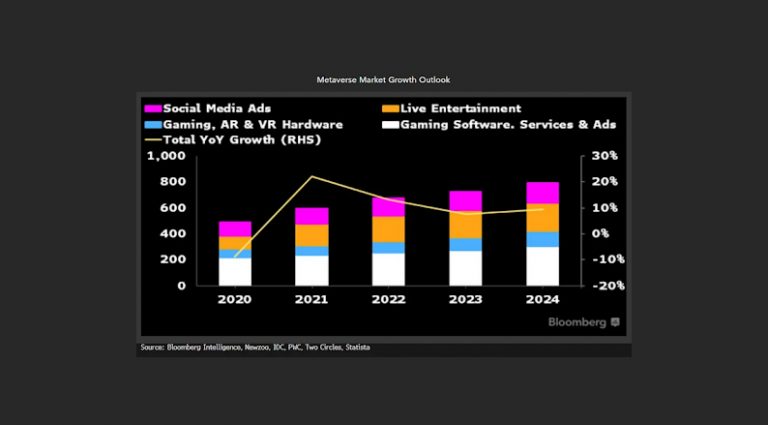768x425 pixels.
Task: Click the 30% label on the right axis
Action: pos(603,157)
